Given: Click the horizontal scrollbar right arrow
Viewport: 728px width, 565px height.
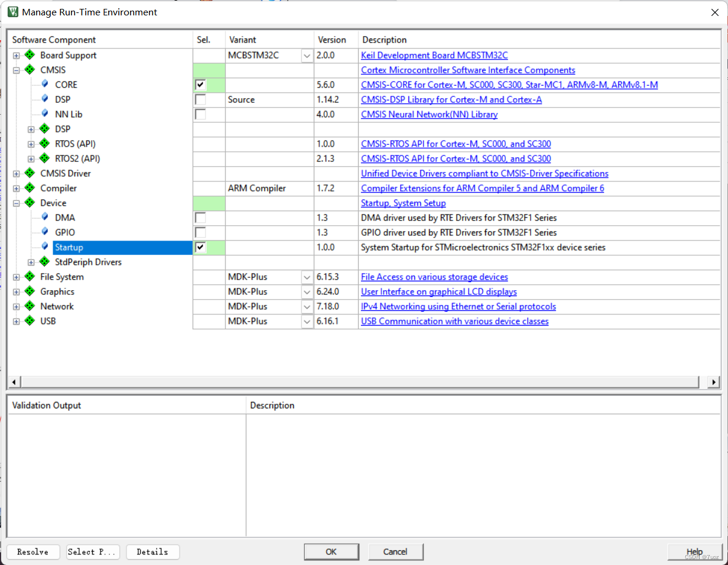Looking at the screenshot, I should 715,382.
